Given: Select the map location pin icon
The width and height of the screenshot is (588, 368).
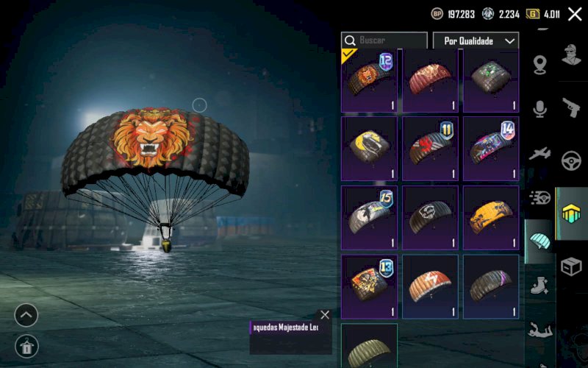Looking at the screenshot, I should pyautogui.click(x=540, y=65).
